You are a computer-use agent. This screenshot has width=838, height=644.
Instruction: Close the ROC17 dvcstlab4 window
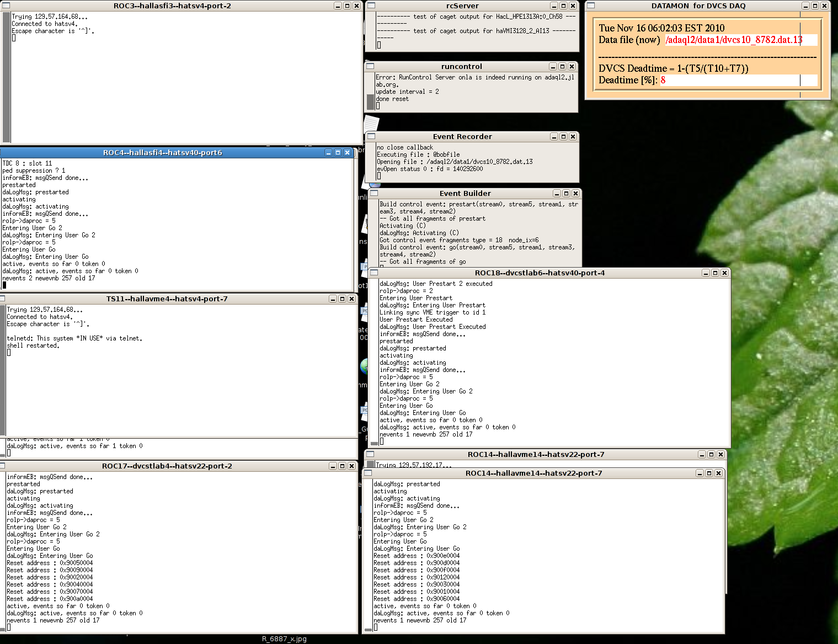click(351, 466)
